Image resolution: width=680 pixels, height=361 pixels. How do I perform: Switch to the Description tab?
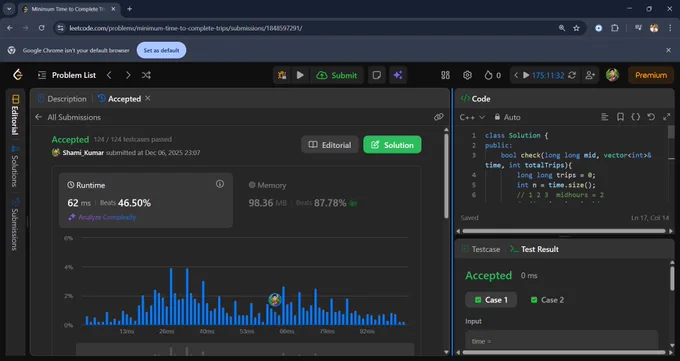click(62, 98)
